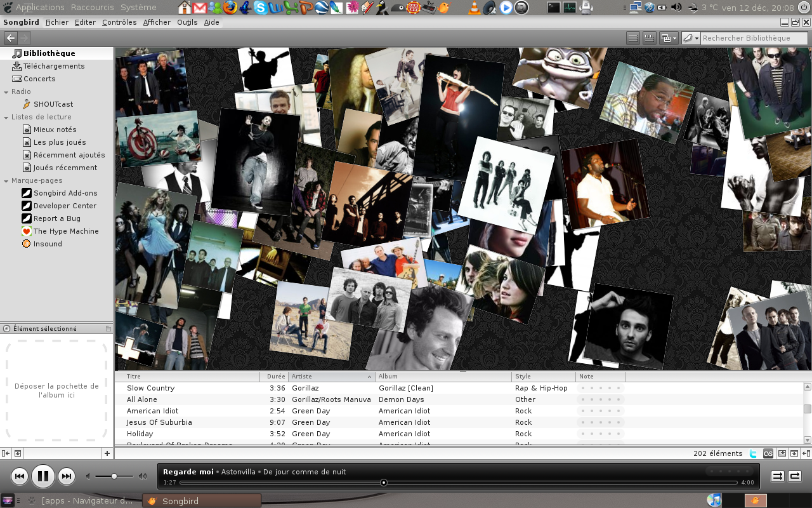Focus the Rechercher Bibliothèque search field
812x508 pixels.
(x=754, y=38)
